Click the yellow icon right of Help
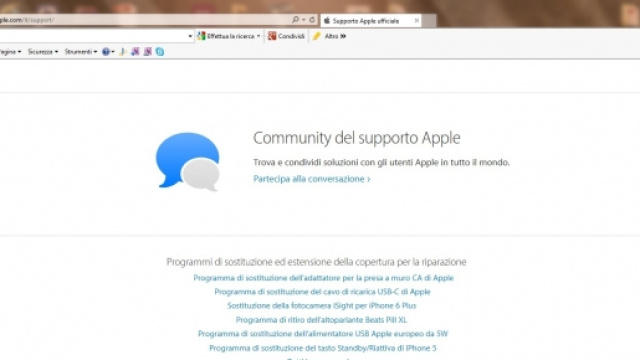Viewport: 640px width, 360px height. click(x=122, y=52)
